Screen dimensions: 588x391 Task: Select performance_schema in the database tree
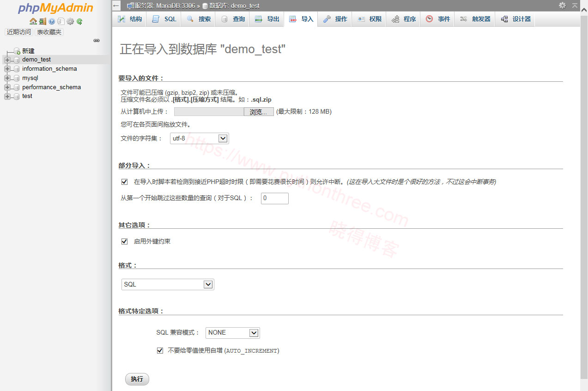pos(51,87)
